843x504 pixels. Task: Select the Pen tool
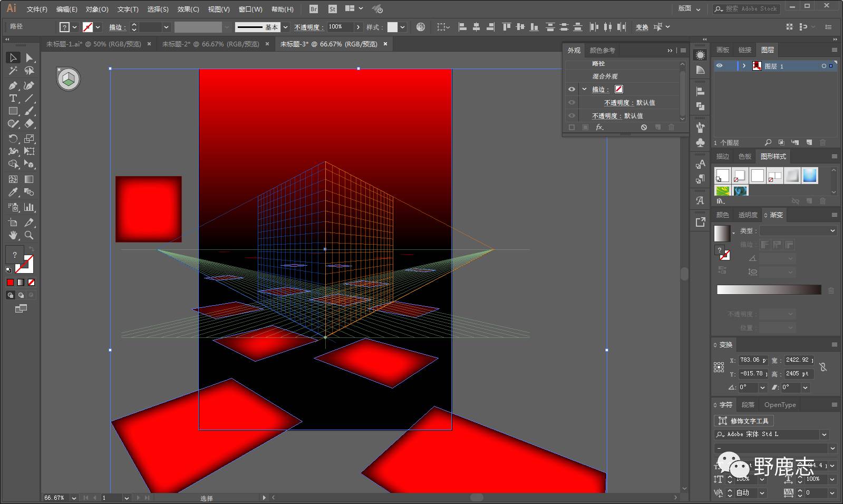[x=13, y=85]
